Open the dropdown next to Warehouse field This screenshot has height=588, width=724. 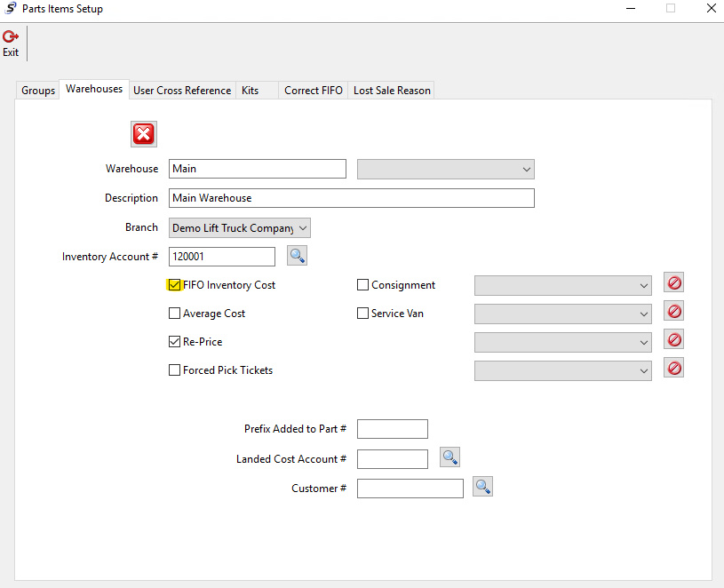[446, 170]
